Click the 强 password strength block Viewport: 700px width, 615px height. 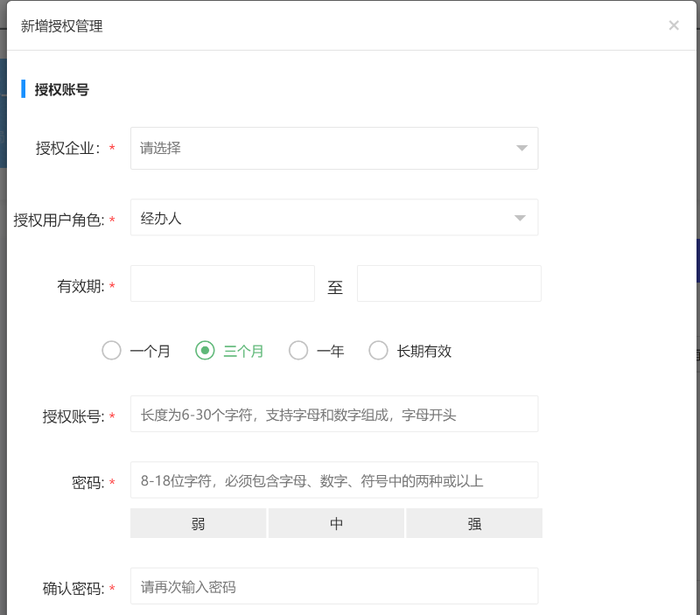[474, 523]
